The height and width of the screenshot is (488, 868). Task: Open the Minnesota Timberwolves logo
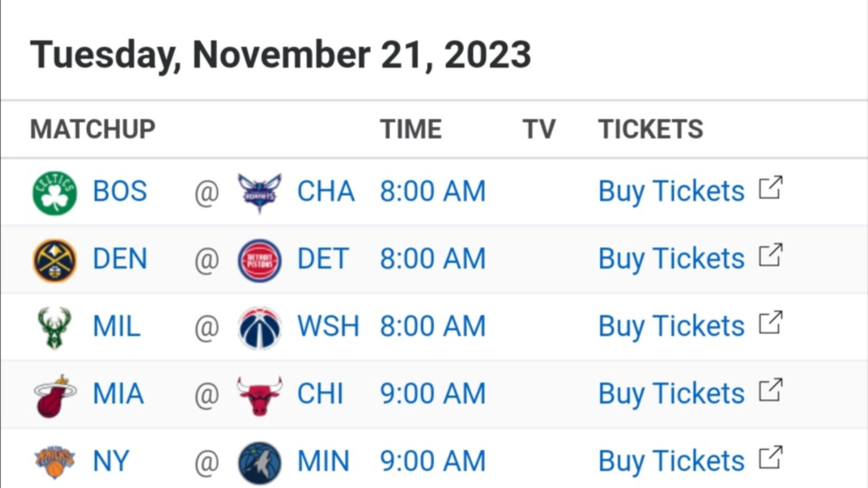tap(259, 463)
